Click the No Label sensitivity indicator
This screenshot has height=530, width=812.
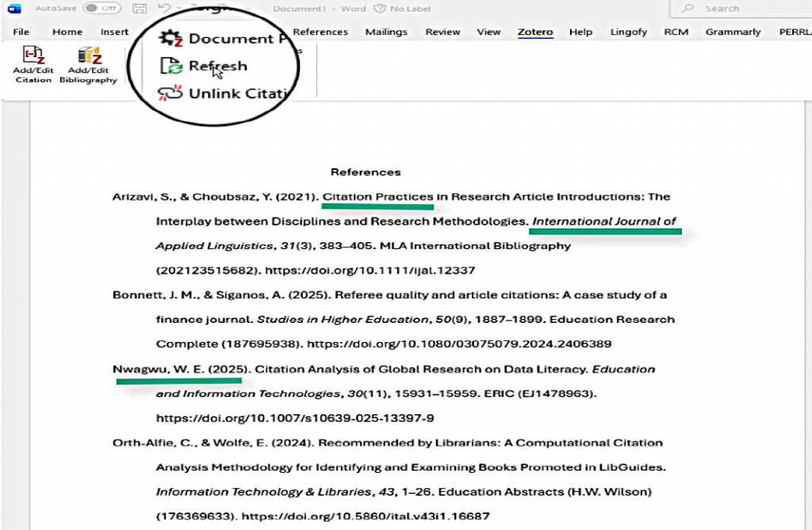click(x=408, y=9)
